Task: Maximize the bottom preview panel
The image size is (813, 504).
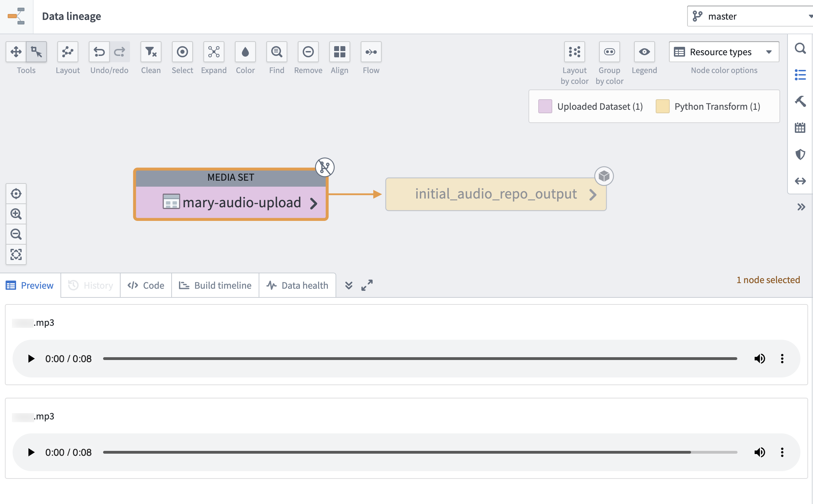Action: point(367,285)
